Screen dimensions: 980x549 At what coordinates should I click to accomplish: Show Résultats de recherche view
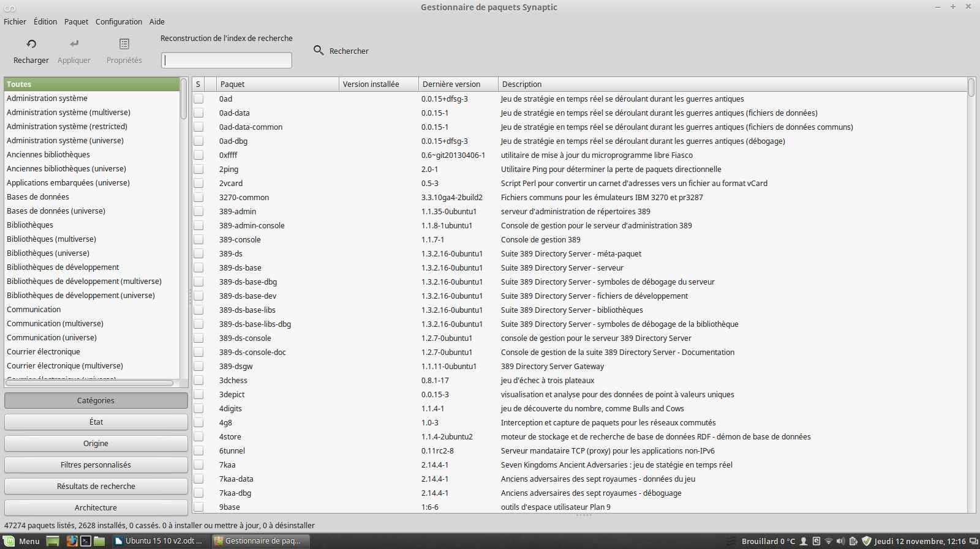click(96, 486)
